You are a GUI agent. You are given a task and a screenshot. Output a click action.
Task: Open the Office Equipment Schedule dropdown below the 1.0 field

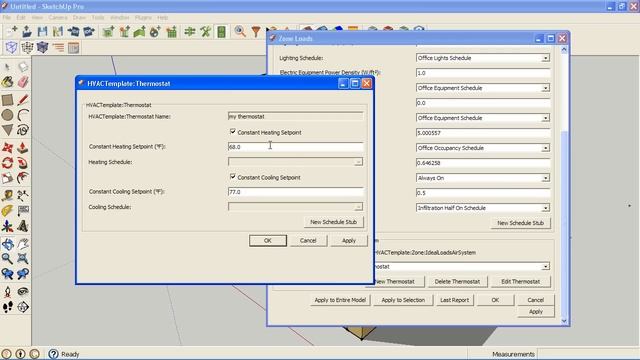[x=545, y=88]
